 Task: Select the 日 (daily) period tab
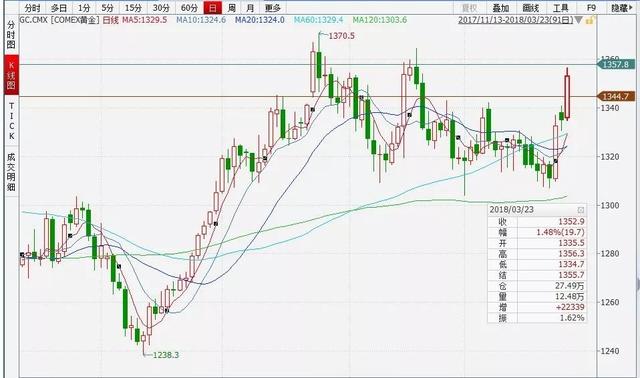pos(212,8)
